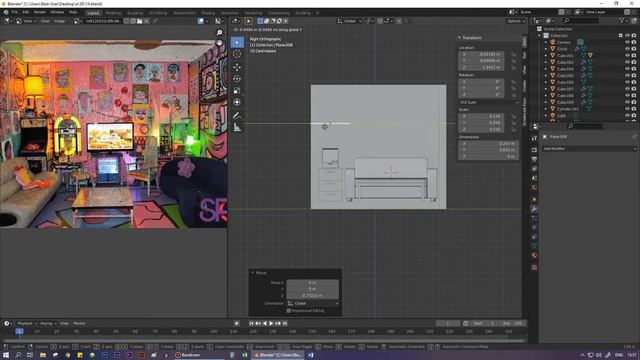Screen dimensions: 640x360
Task: Open Orientation Global dropdown in Move panel
Action: click(313, 303)
